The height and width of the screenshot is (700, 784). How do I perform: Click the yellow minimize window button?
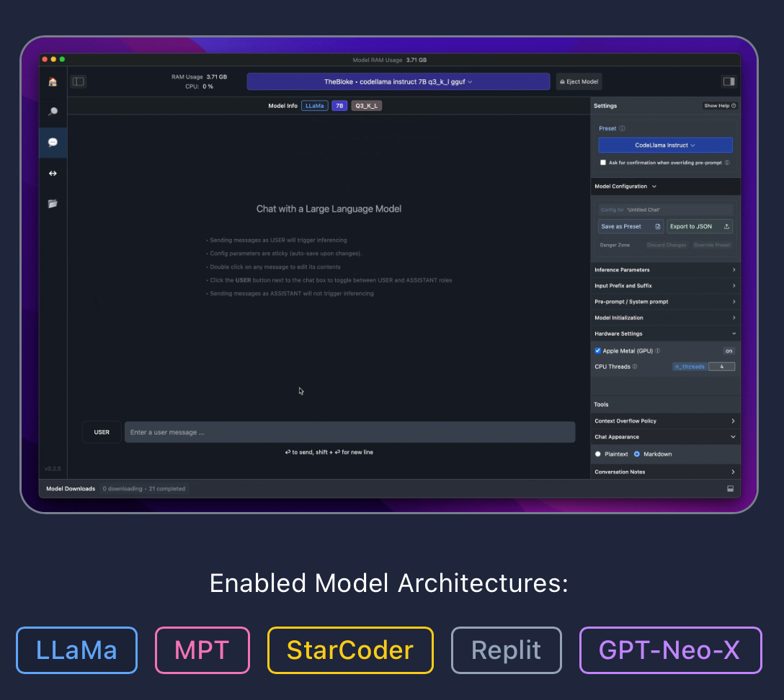click(53, 60)
